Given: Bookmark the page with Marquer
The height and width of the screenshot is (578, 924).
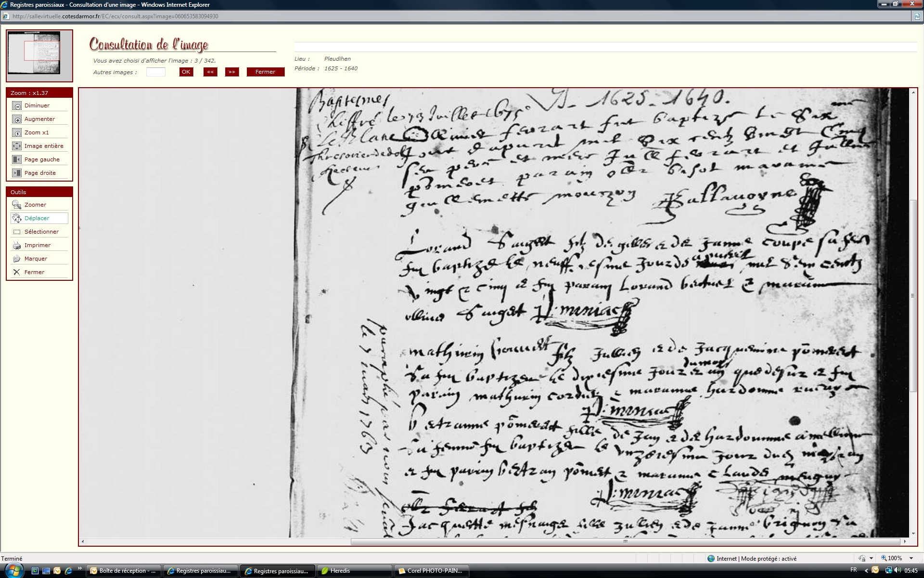Looking at the screenshot, I should (x=17, y=259).
